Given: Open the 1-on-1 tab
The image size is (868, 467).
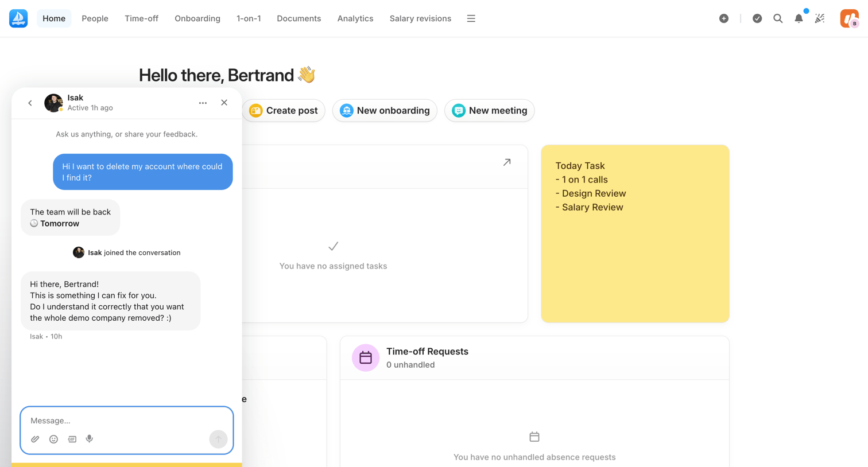Looking at the screenshot, I should coord(249,18).
